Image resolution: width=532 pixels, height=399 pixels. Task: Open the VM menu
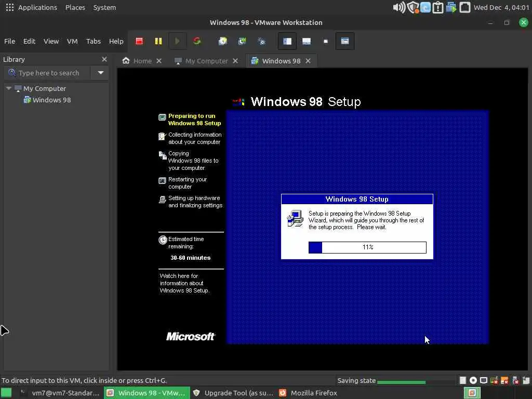(x=72, y=41)
